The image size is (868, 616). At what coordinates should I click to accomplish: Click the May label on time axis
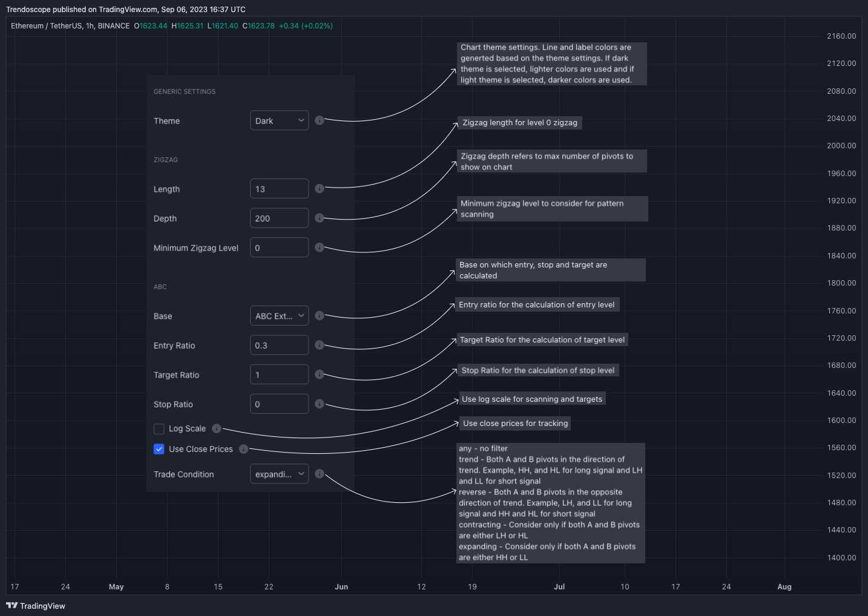(x=116, y=587)
